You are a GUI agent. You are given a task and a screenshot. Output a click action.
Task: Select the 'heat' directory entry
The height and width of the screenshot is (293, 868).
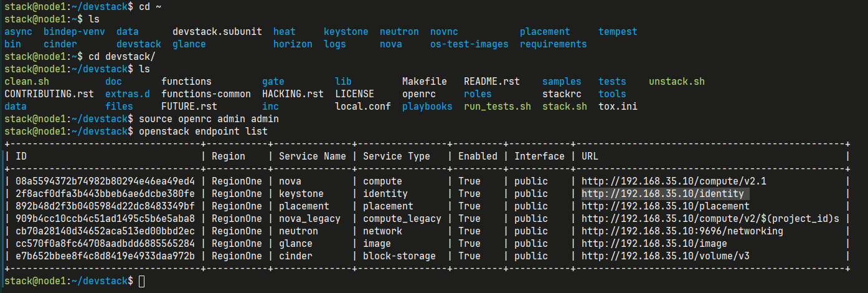pos(285,31)
